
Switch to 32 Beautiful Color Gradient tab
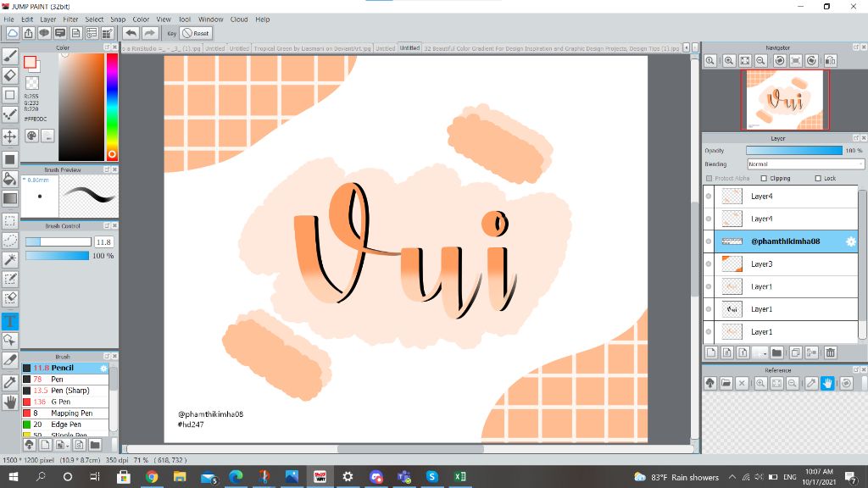(x=551, y=48)
